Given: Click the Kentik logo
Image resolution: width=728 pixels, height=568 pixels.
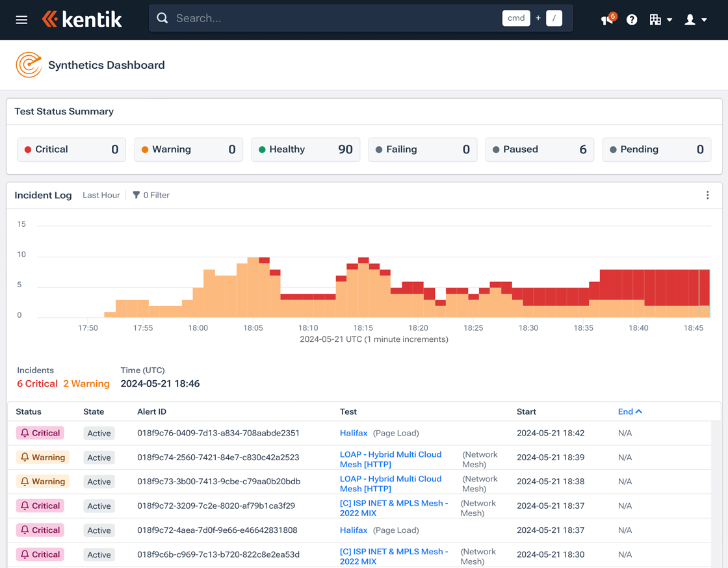Looking at the screenshot, I should pos(82,19).
